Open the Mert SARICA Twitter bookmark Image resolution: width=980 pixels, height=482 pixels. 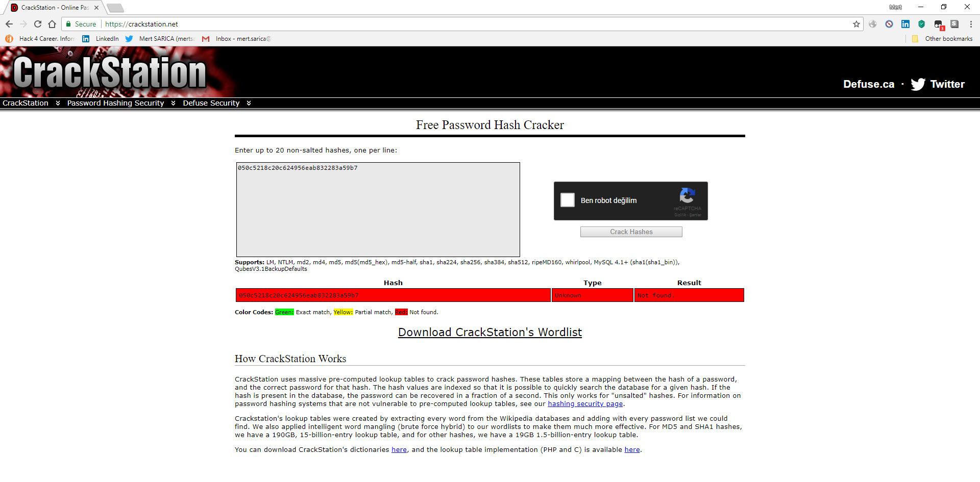pyautogui.click(x=160, y=39)
